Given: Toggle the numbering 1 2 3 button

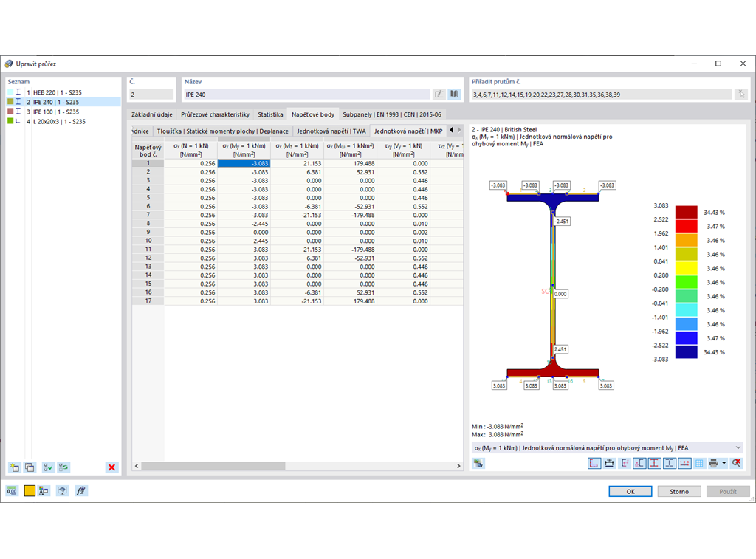Looking at the screenshot, I should click(x=684, y=464).
